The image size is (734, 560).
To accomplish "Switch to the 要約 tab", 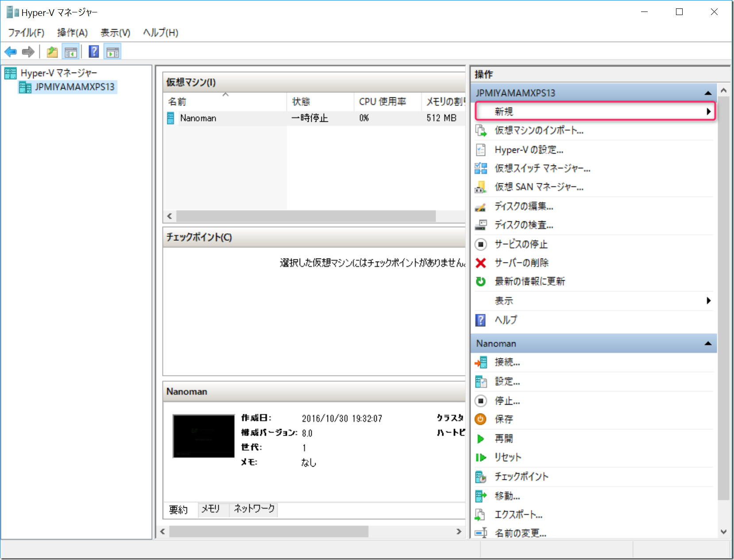I will pos(179,510).
